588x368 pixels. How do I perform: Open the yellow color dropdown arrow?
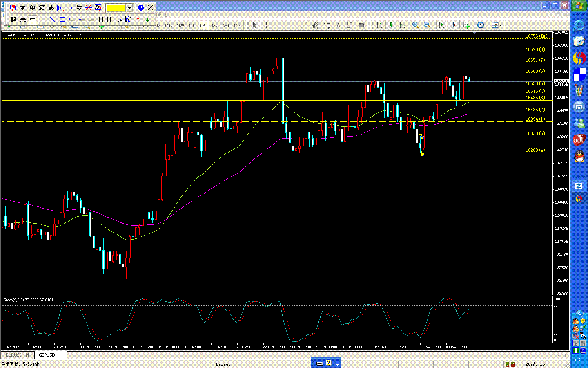click(129, 8)
